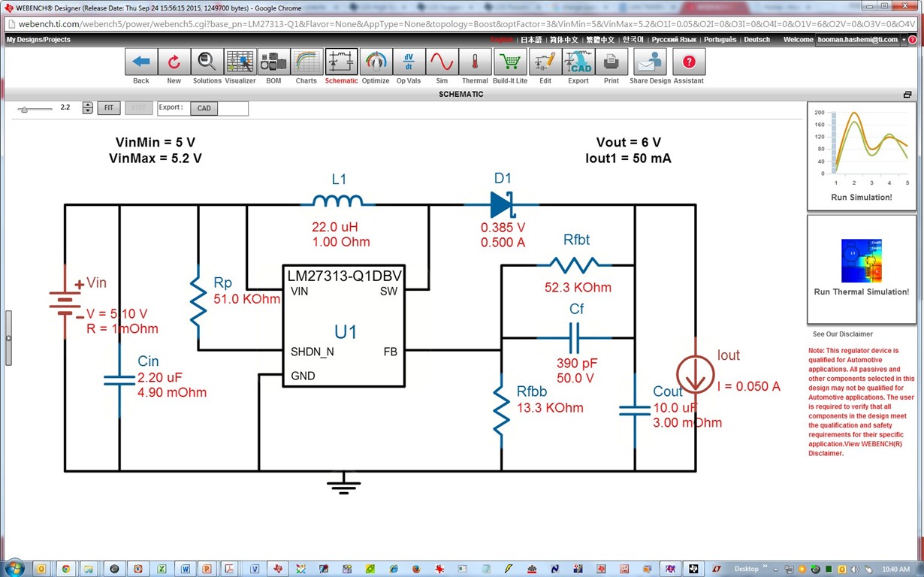Open the Sim waveform tool
The width and height of the screenshot is (924, 577).
pyautogui.click(x=441, y=62)
